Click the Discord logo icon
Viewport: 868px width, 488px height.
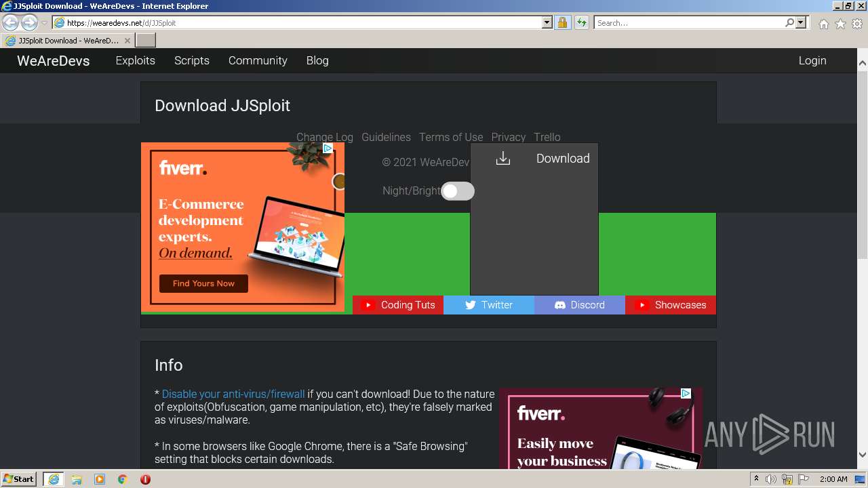tap(560, 305)
